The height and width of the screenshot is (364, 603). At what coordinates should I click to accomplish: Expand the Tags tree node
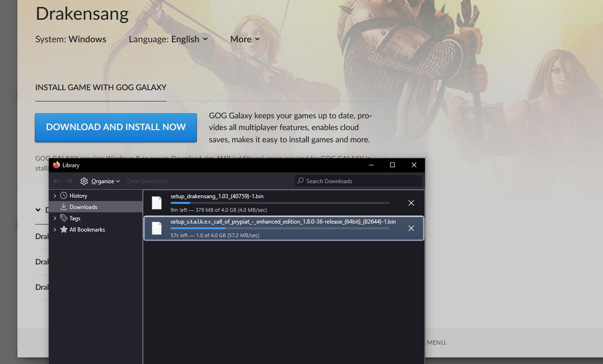pos(55,218)
